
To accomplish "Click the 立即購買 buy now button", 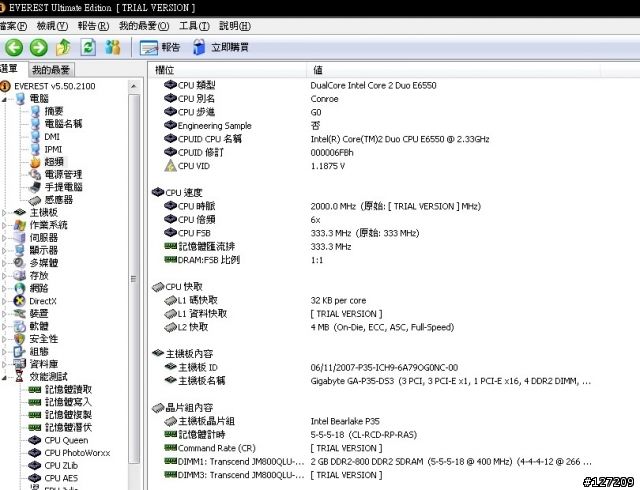I will coord(221,47).
